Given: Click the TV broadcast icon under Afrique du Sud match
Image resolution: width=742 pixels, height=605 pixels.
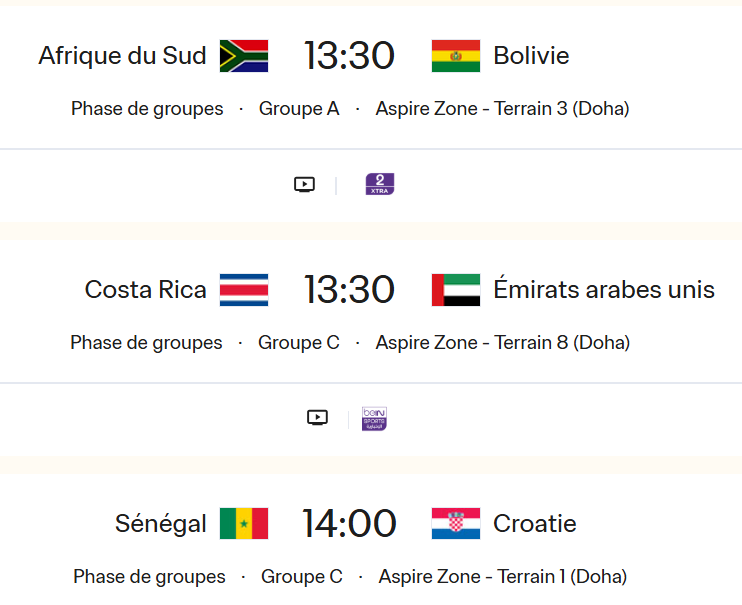Looking at the screenshot, I should click(x=305, y=184).
